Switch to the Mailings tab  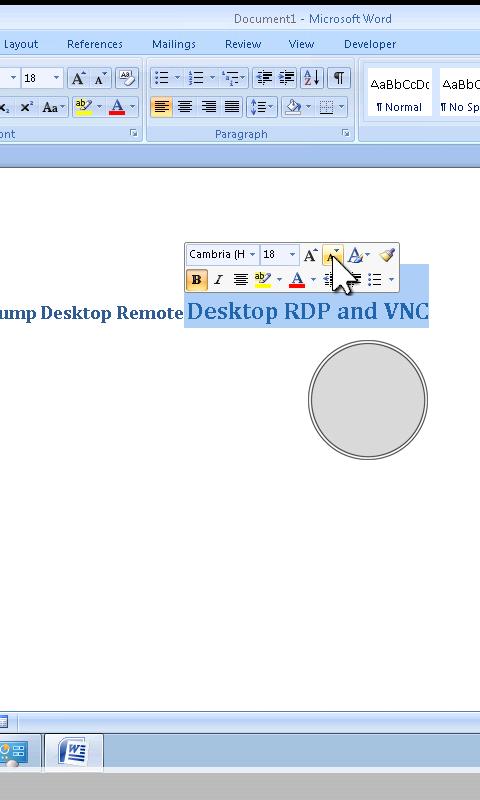click(x=174, y=44)
